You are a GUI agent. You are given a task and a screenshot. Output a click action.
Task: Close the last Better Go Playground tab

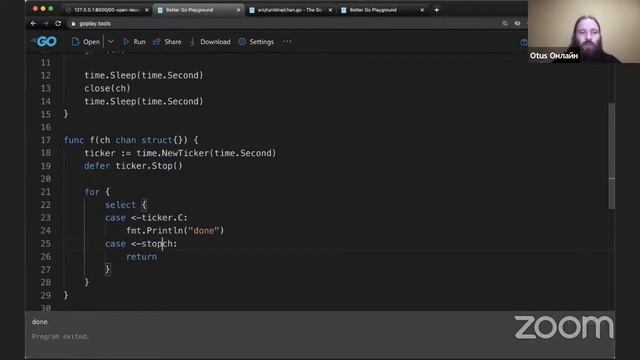point(422,10)
